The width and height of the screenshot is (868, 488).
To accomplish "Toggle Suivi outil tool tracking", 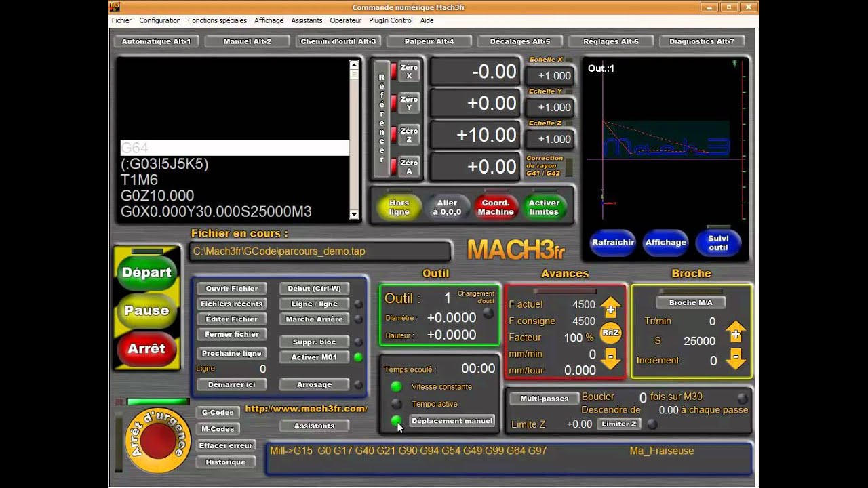I will pyautogui.click(x=718, y=243).
